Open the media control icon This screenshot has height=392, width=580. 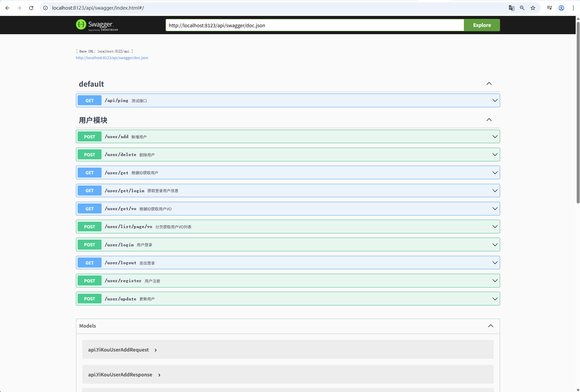click(x=549, y=8)
